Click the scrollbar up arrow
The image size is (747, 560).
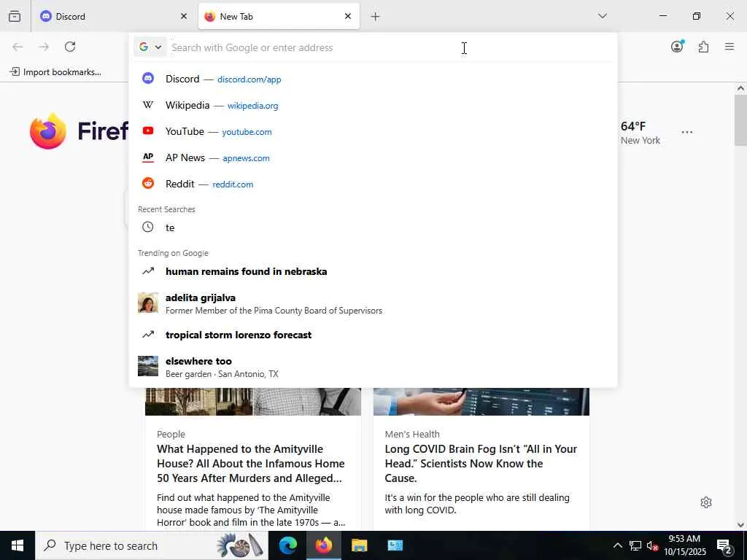pos(740,88)
